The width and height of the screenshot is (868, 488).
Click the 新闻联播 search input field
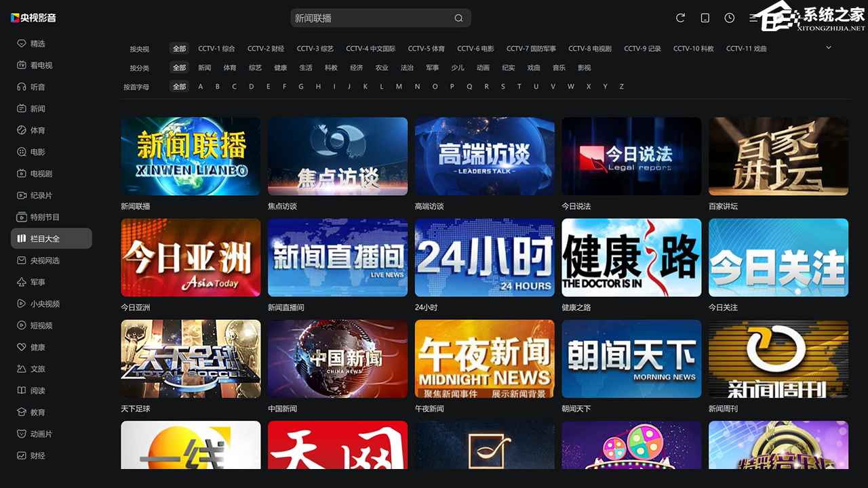370,18
